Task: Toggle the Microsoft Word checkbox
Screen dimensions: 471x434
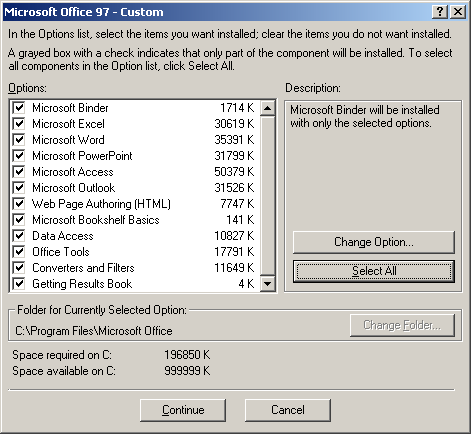Action: point(19,140)
